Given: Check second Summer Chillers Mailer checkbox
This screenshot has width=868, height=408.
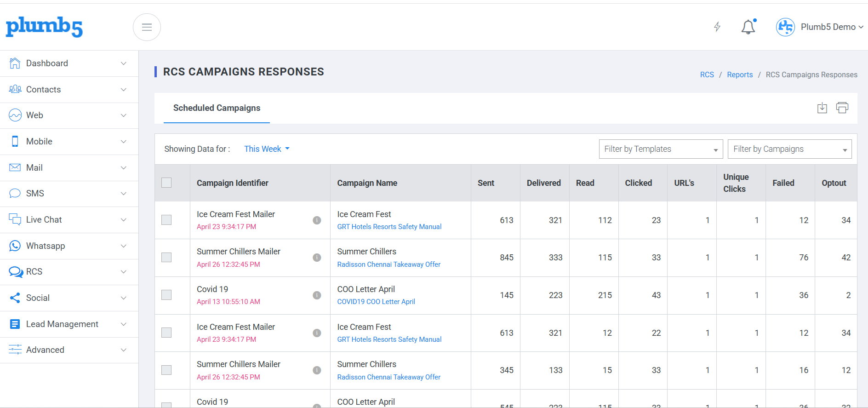Looking at the screenshot, I should [x=166, y=370].
